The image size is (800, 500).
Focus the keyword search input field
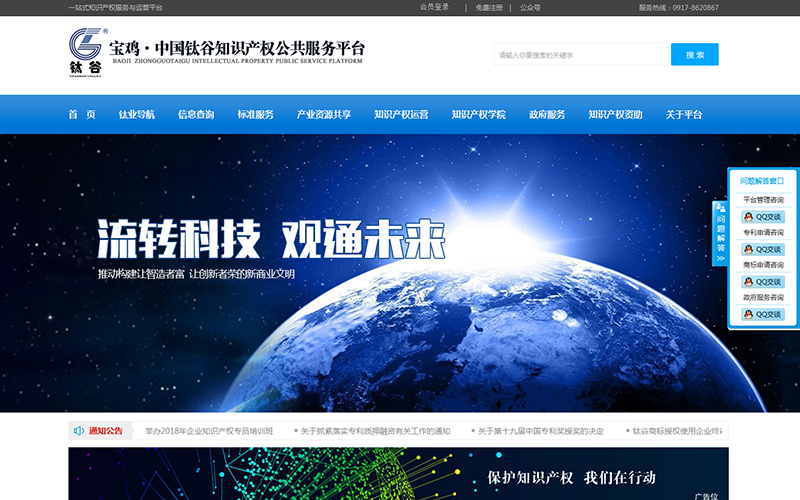click(582, 55)
